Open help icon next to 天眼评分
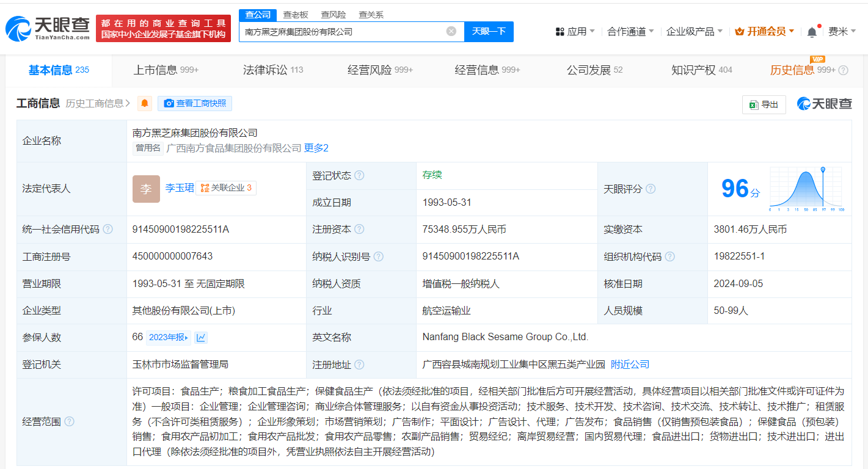This screenshot has width=868, height=469. [x=651, y=189]
